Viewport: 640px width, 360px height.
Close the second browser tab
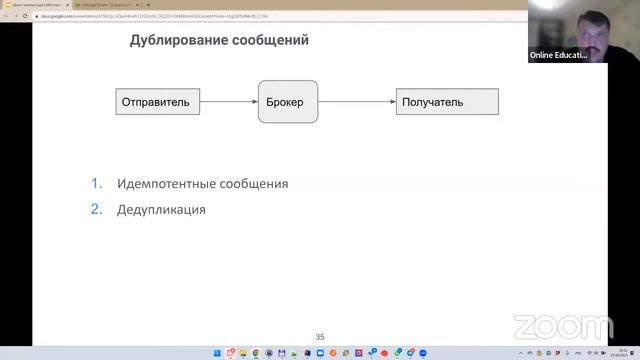pos(137,5)
